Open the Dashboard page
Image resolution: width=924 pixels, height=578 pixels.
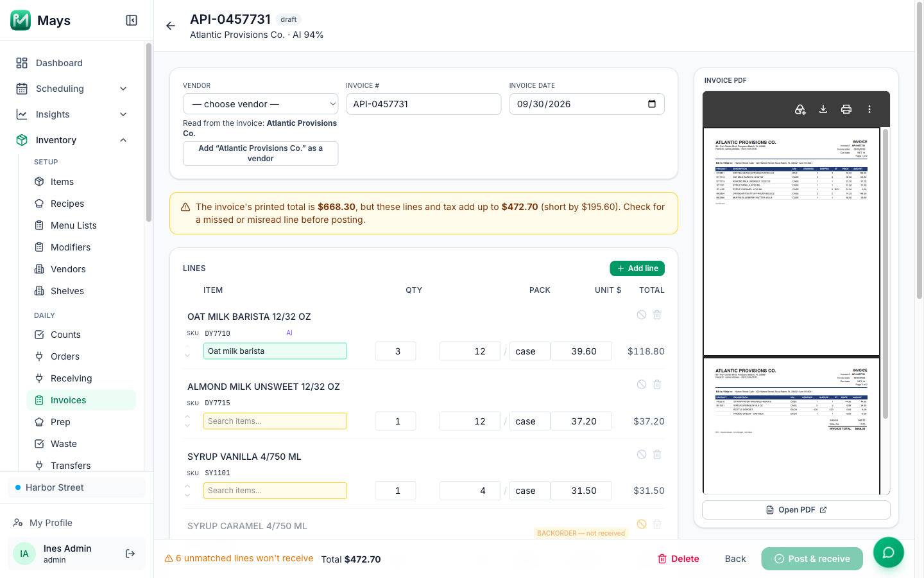(x=72, y=63)
